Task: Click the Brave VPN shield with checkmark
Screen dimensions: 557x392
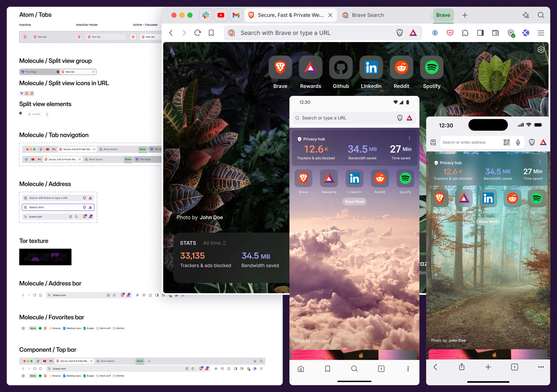Action: pyautogui.click(x=511, y=33)
